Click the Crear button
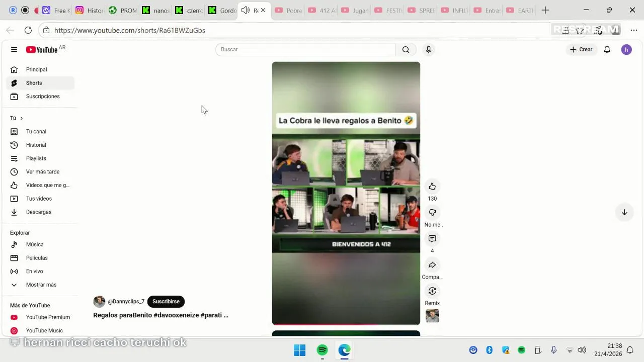644x362 pixels. click(x=582, y=49)
